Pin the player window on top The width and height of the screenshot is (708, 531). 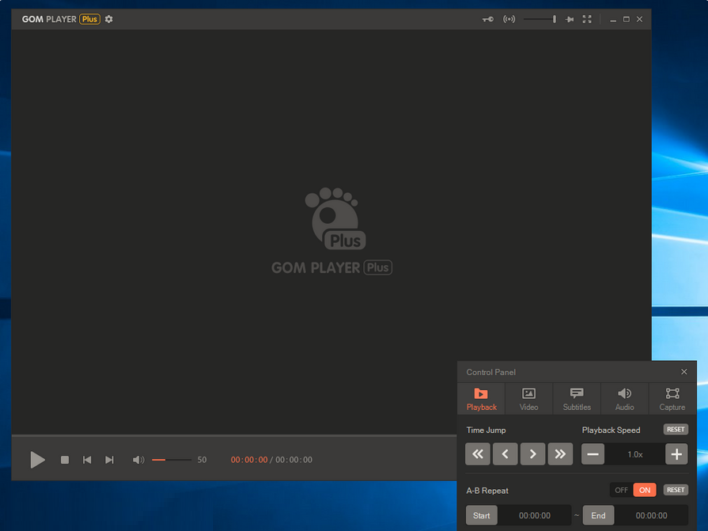pyautogui.click(x=569, y=19)
